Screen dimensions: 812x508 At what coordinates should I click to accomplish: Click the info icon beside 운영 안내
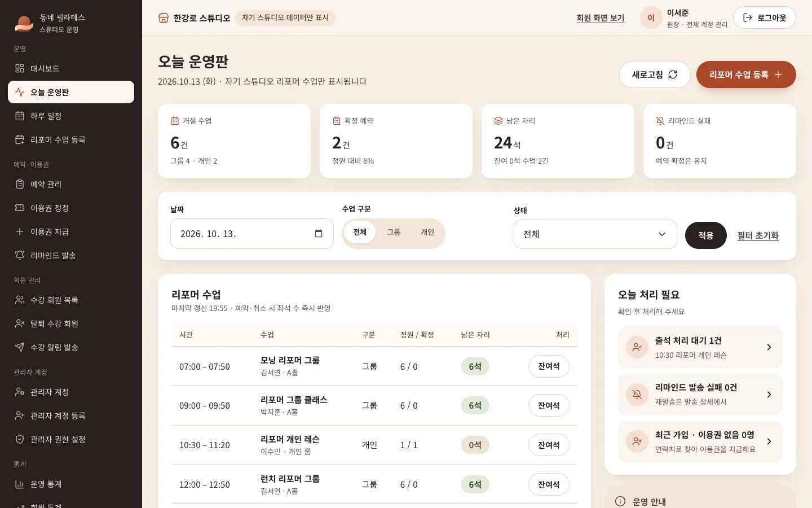tap(620, 501)
